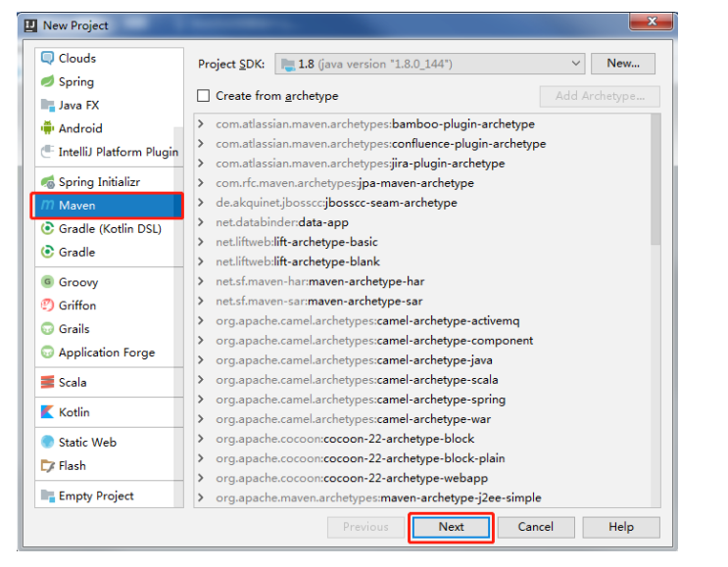Expand net.databinder data-app chevron

[201, 222]
